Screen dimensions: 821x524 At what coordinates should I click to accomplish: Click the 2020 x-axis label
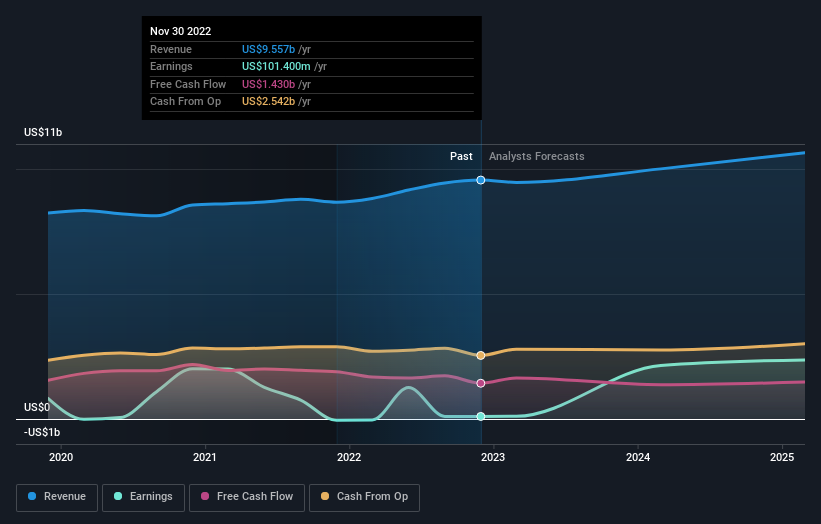61,457
